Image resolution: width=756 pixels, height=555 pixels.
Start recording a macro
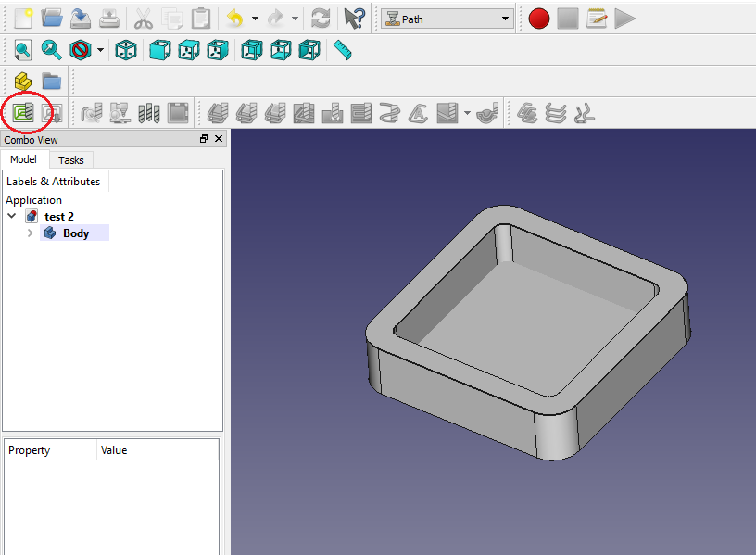click(x=538, y=18)
